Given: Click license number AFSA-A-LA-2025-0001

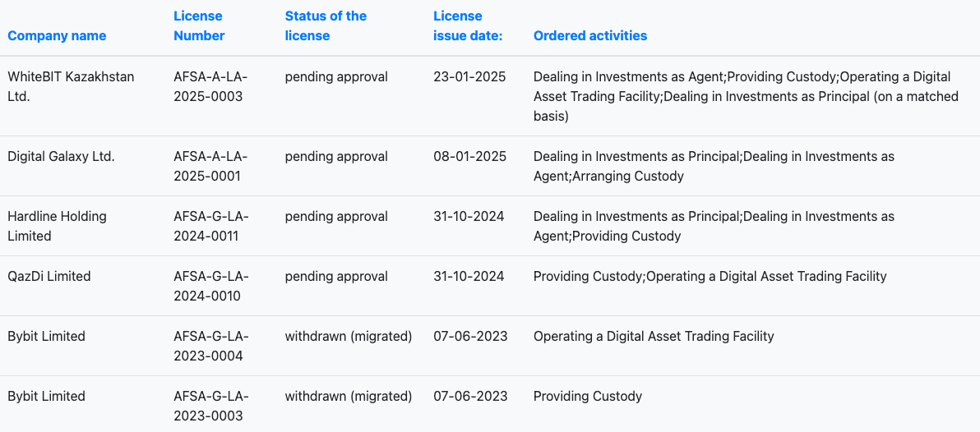Looking at the screenshot, I should (x=210, y=166).
